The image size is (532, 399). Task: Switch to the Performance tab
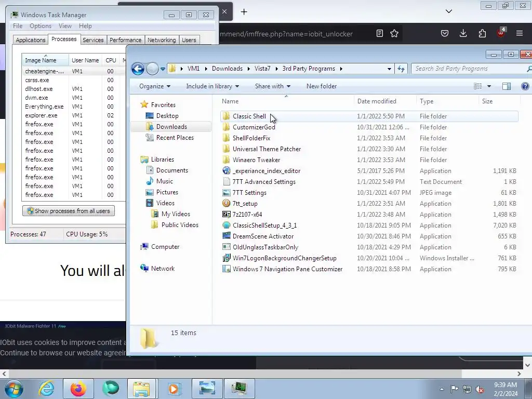(126, 40)
